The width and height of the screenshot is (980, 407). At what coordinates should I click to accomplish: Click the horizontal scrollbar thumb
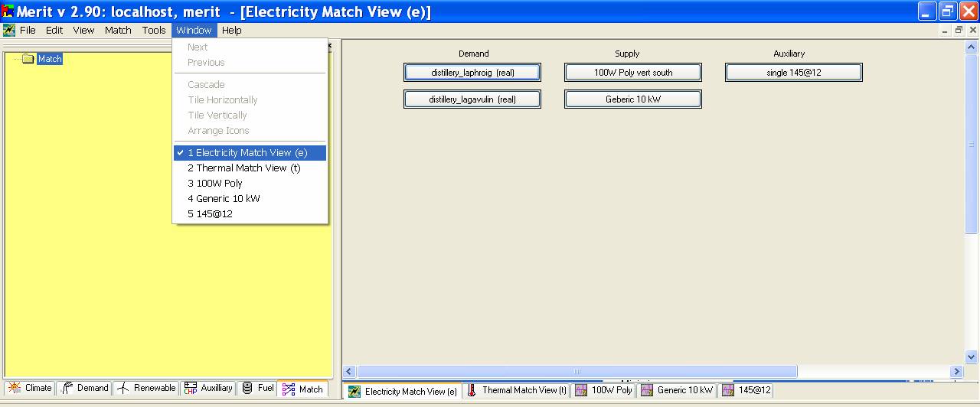click(x=577, y=372)
